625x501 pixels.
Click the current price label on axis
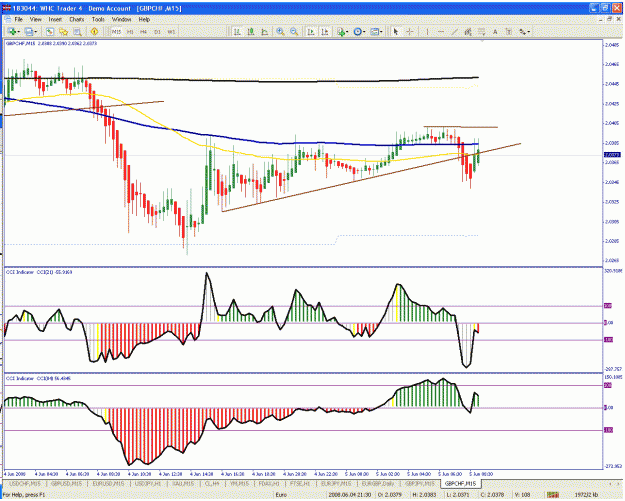(x=611, y=155)
